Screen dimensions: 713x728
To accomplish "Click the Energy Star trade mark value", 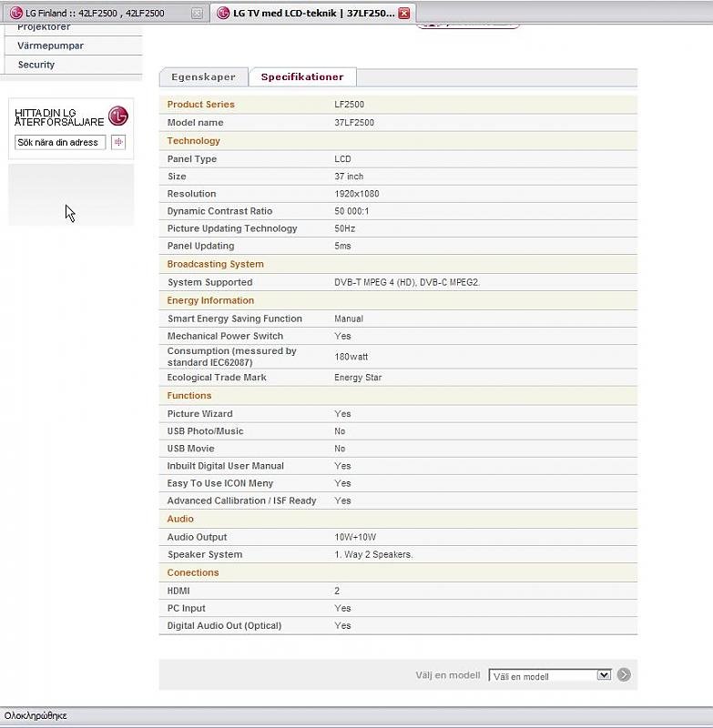I will click(358, 378).
